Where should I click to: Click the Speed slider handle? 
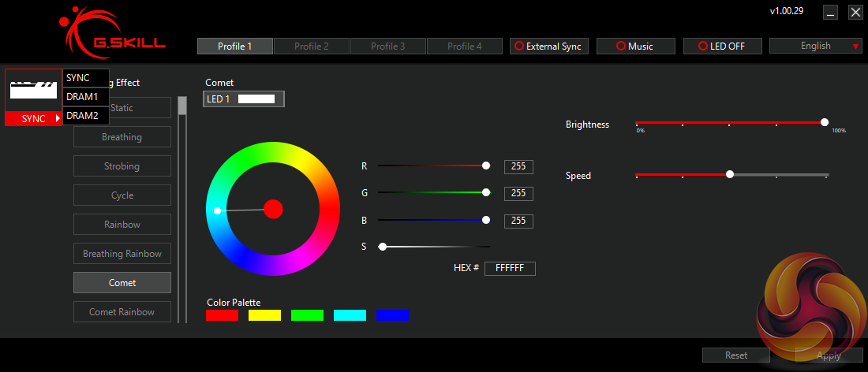coord(730,174)
